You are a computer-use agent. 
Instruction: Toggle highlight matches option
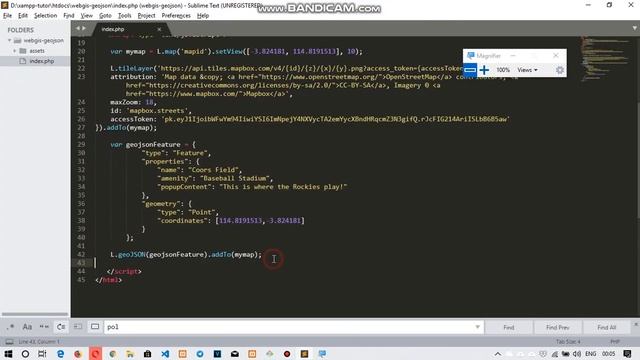95,327
